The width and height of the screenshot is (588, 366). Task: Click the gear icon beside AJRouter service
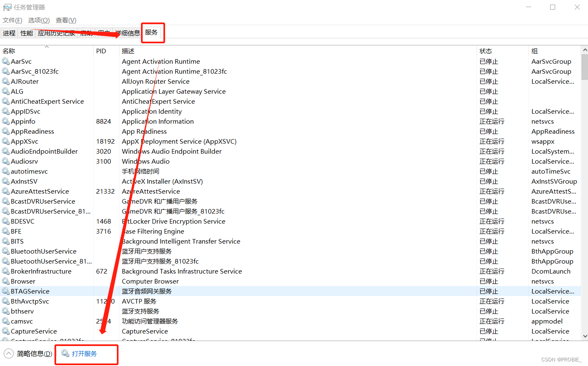click(x=6, y=81)
